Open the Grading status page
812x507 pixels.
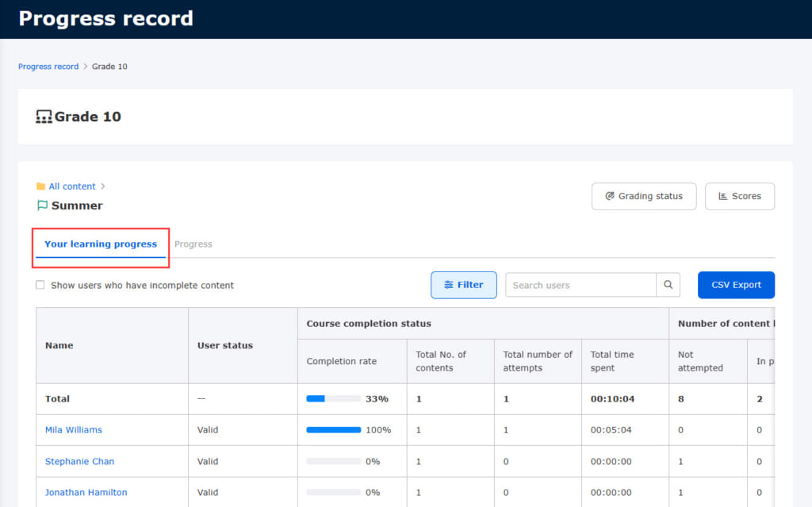pos(643,196)
